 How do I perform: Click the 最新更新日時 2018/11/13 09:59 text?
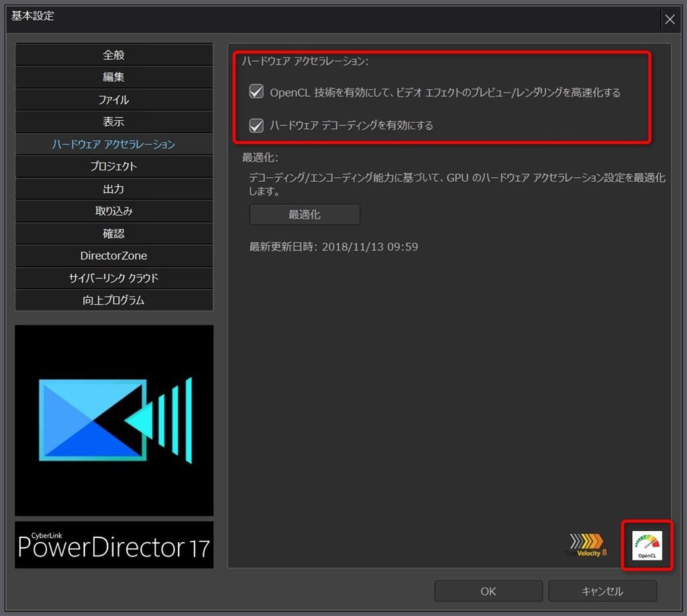(333, 247)
